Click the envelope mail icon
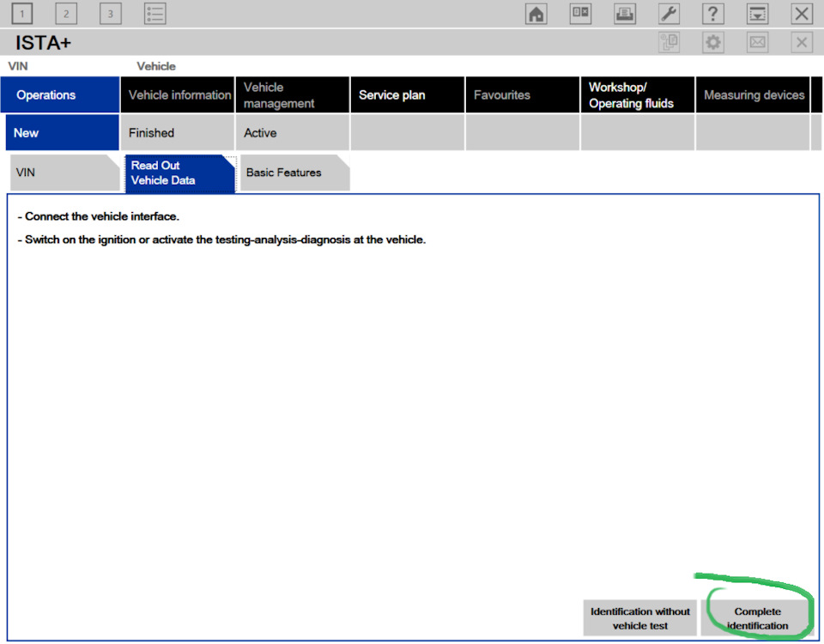Image resolution: width=824 pixels, height=644 pixels. [x=757, y=42]
